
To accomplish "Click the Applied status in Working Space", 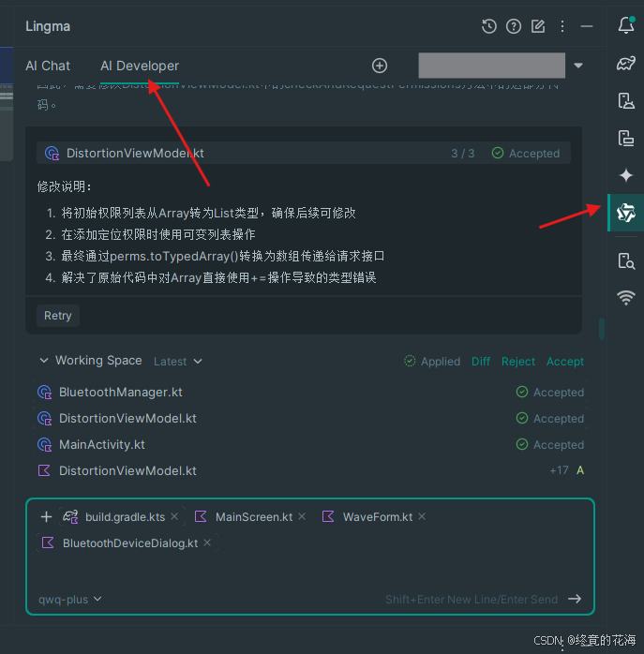I will (432, 362).
